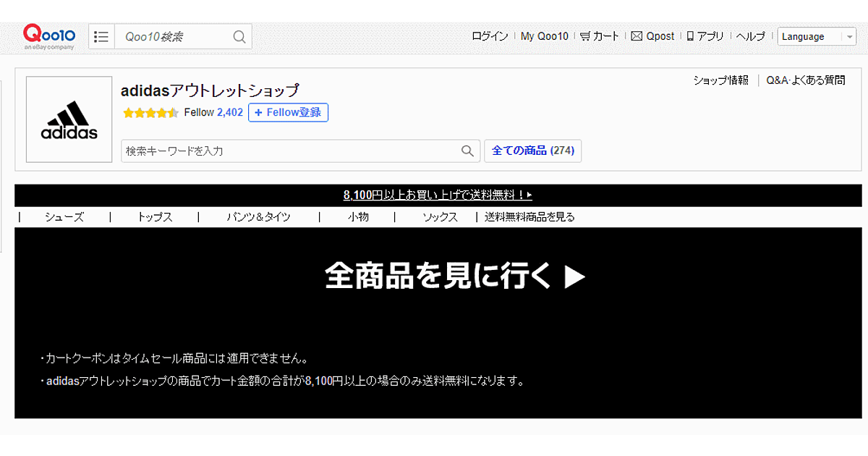Viewport: 868px width, 456px height.
Task: Click the Qoo10 search magnifier icon
Action: pos(239,37)
